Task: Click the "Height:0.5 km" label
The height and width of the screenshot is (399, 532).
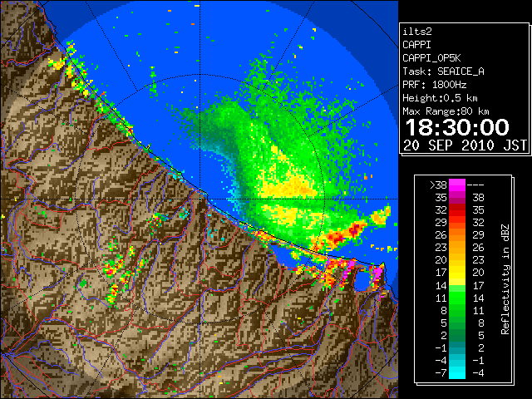Action: pyautogui.click(x=440, y=98)
